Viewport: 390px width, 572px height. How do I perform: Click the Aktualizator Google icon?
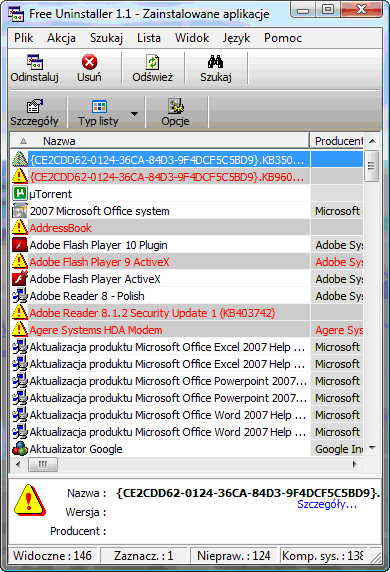click(x=20, y=449)
